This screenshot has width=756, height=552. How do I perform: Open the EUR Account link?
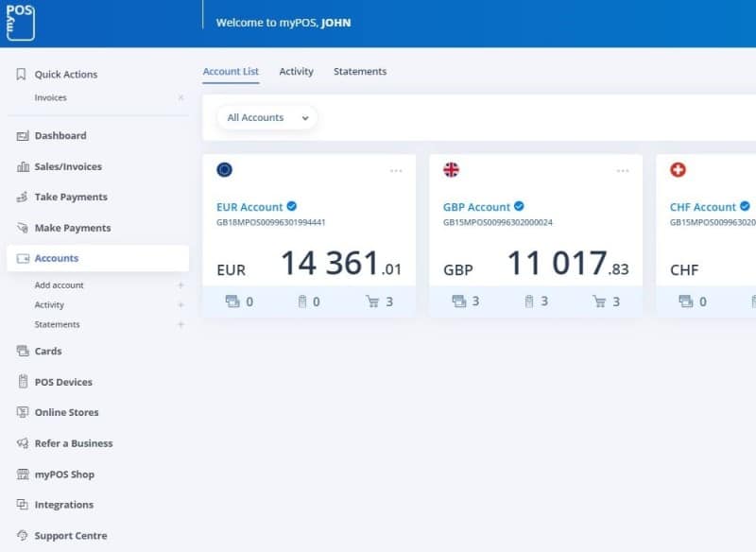click(x=249, y=207)
